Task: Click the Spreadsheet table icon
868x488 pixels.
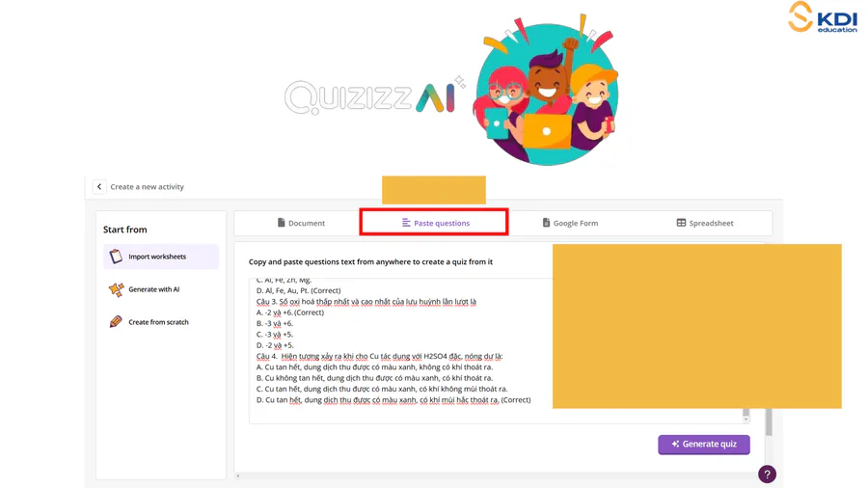Action: tap(681, 223)
